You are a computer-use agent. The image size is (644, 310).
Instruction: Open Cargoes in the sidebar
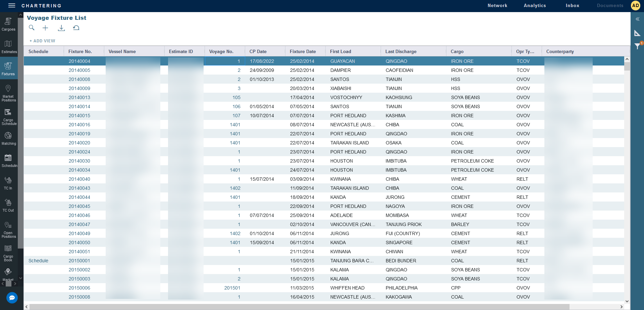click(x=8, y=24)
